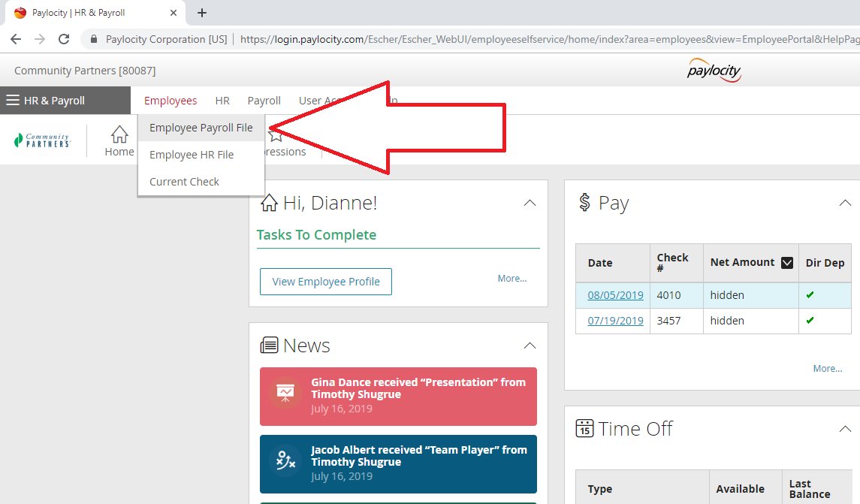
Task: Click the Community Partners logo
Action: point(43,140)
